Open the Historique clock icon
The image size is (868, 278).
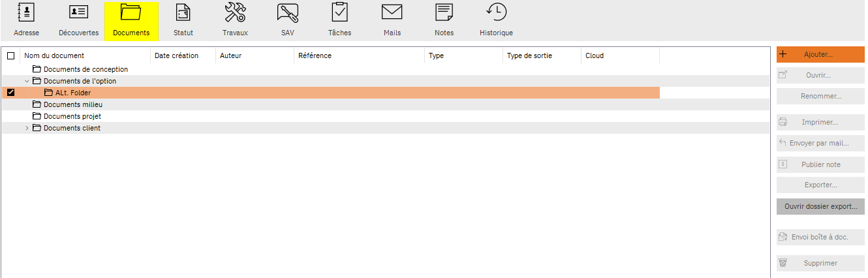[497, 12]
